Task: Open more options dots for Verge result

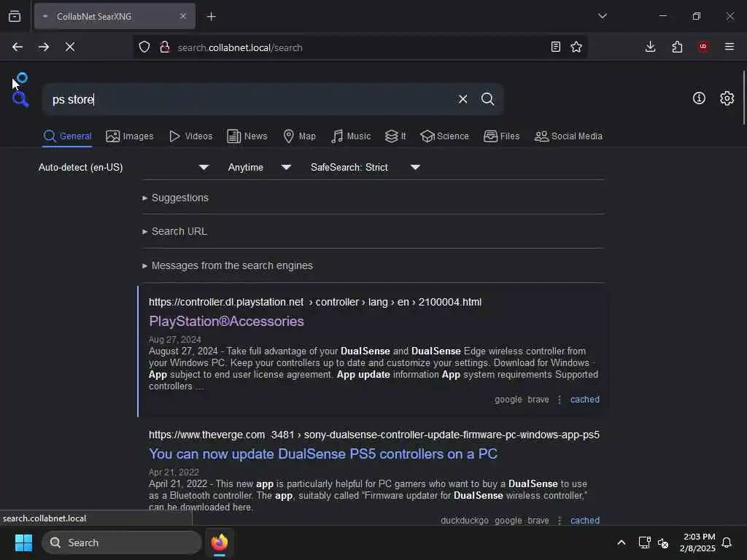Action: coord(560,521)
